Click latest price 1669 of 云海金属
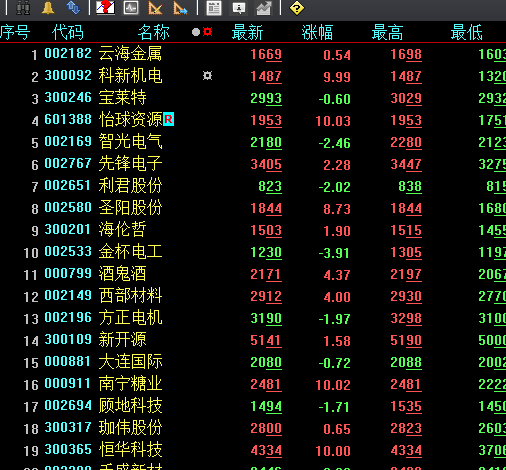This screenshot has height=470, width=506. pyautogui.click(x=266, y=55)
